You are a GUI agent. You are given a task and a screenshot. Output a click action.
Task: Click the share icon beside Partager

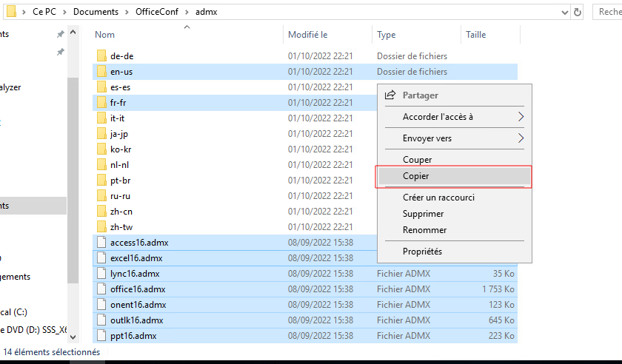coord(390,95)
